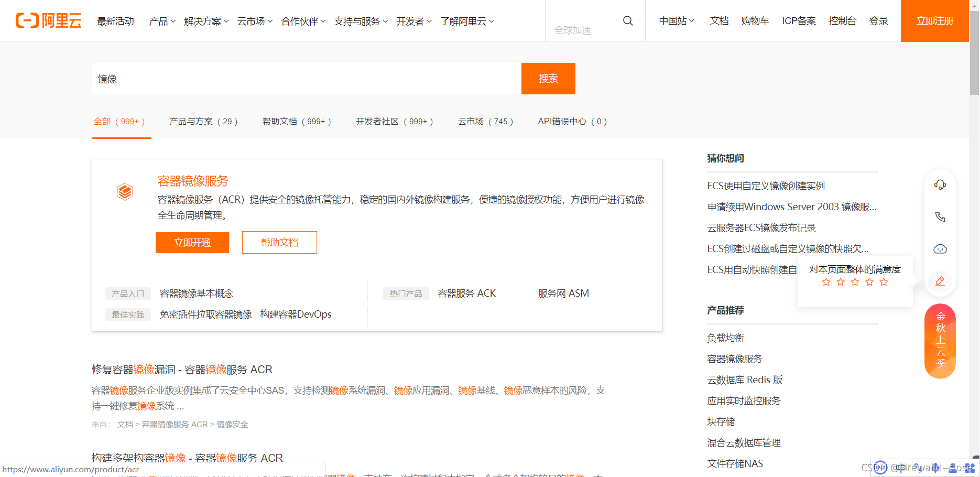Open 构建容器DevOps link
Screen dimensions: 980x477
point(296,315)
